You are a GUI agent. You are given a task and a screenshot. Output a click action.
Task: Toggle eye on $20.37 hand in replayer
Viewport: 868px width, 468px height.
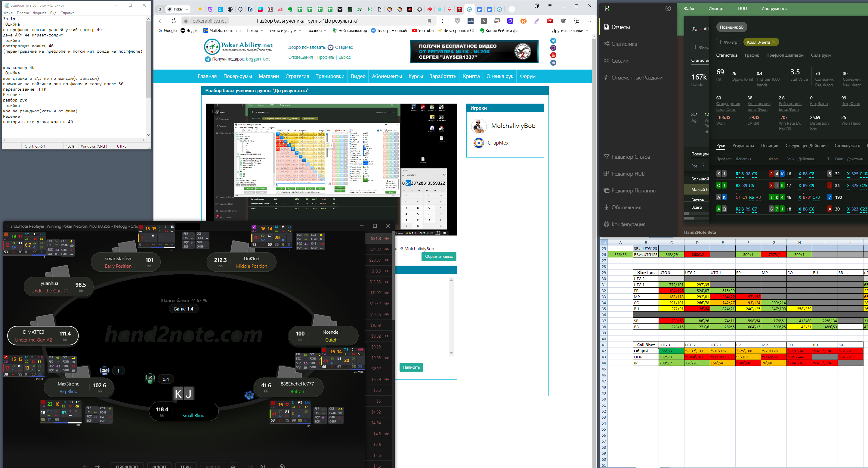click(387, 260)
